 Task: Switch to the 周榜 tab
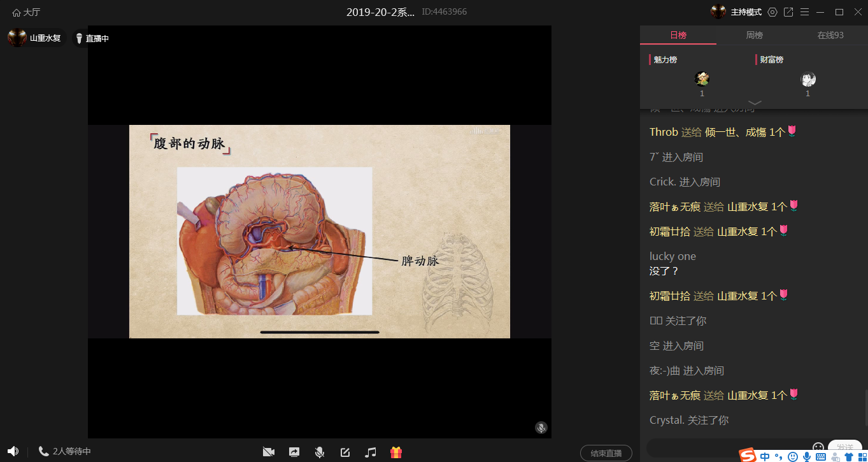(754, 35)
